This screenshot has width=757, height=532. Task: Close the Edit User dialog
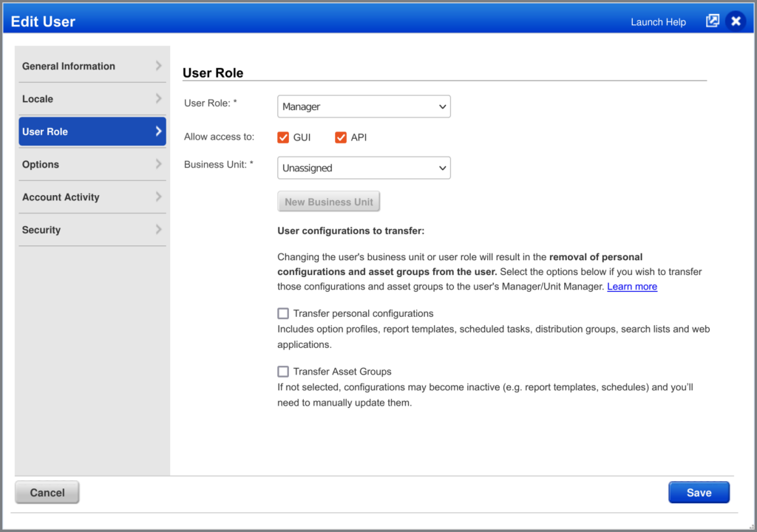click(x=736, y=21)
